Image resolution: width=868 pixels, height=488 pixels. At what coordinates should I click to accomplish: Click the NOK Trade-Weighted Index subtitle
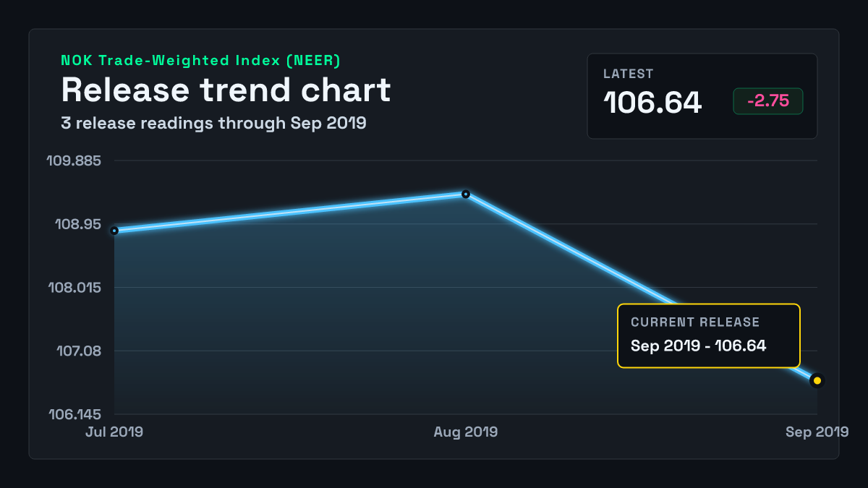coord(201,61)
